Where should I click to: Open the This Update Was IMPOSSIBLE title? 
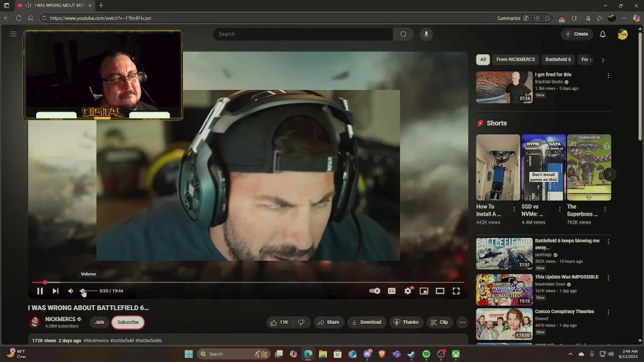coord(567,277)
